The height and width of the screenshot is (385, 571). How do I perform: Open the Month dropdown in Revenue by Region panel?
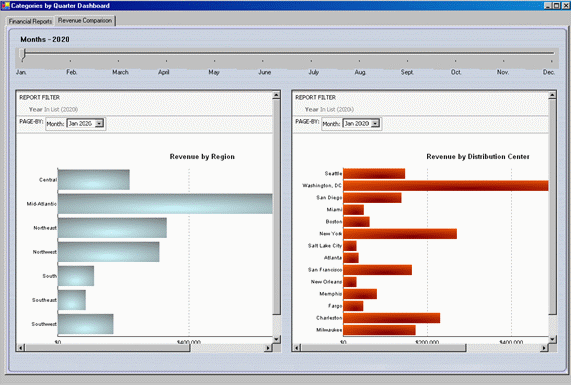click(x=99, y=124)
